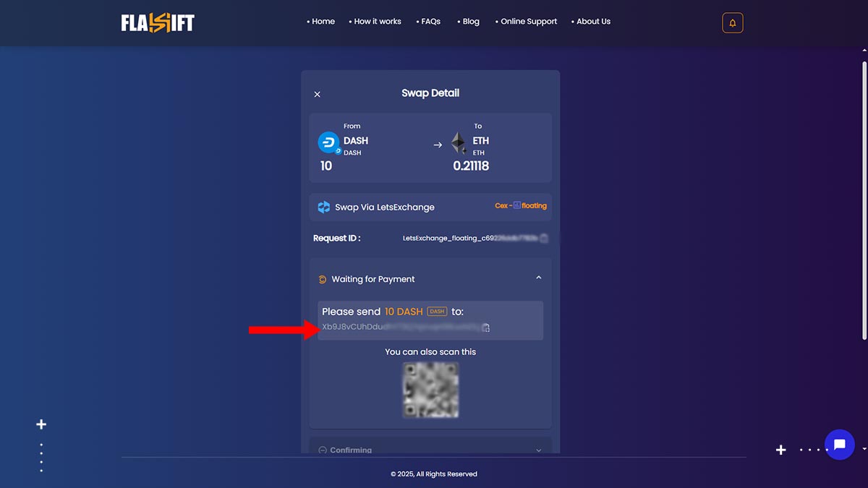Copy the DASH deposit address
Image resolution: width=868 pixels, height=488 pixels.
pos(486,327)
